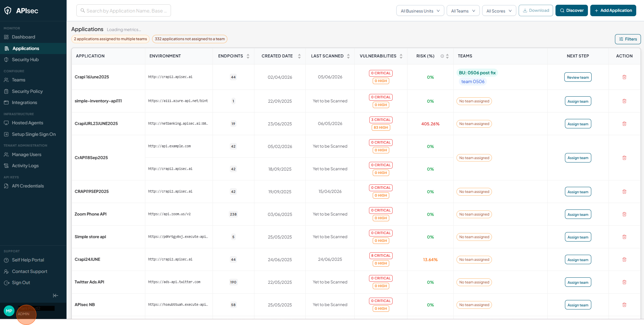Select the '332 applications not assigned to a team' chip
The image size is (644, 325).
tap(190, 39)
